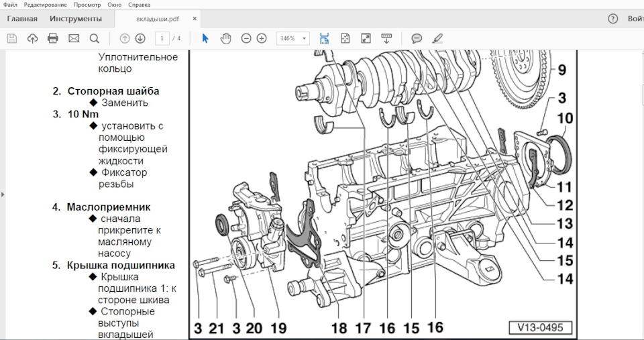This screenshot has height=340, width=644.
Task: Open the zoom level 146% dropdown
Action: pyautogui.click(x=293, y=39)
